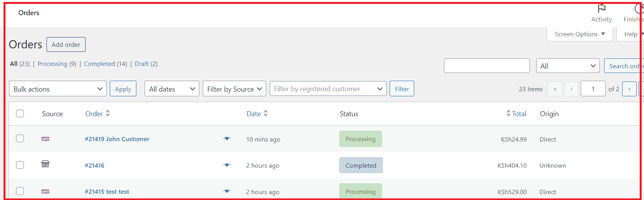Click the Origin column header

point(549,113)
